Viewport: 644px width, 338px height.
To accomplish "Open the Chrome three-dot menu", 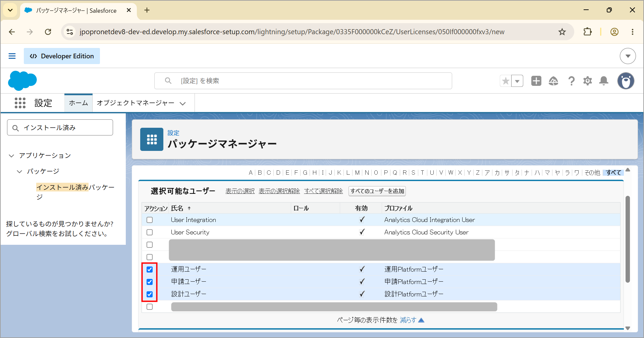I will [633, 32].
